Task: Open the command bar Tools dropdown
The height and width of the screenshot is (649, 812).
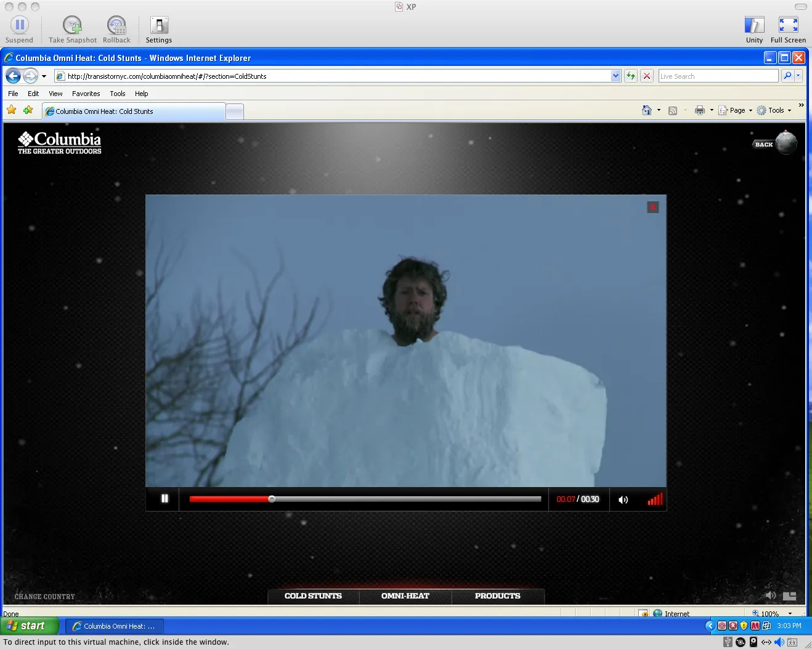Action: 774,110
